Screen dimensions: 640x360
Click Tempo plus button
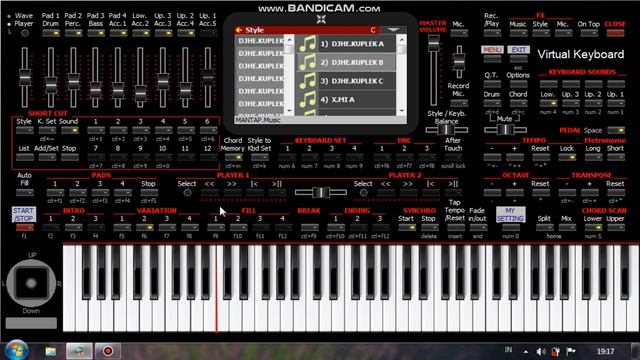[514, 157]
